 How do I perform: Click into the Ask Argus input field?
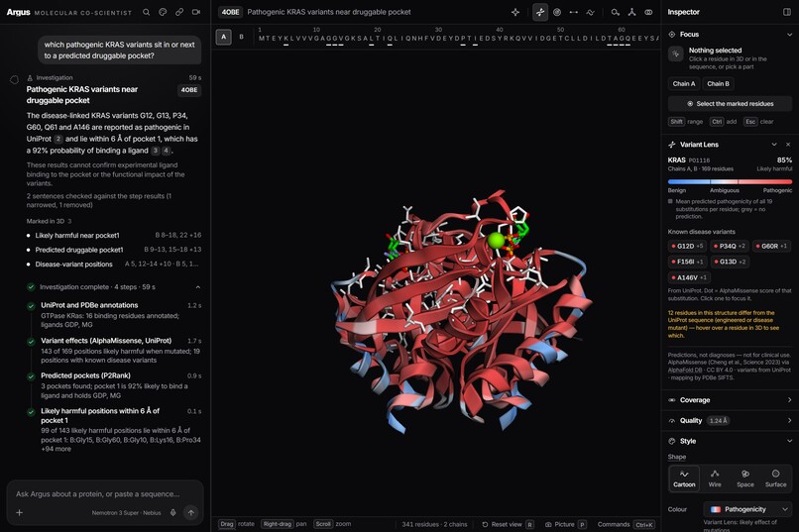pyautogui.click(x=105, y=493)
